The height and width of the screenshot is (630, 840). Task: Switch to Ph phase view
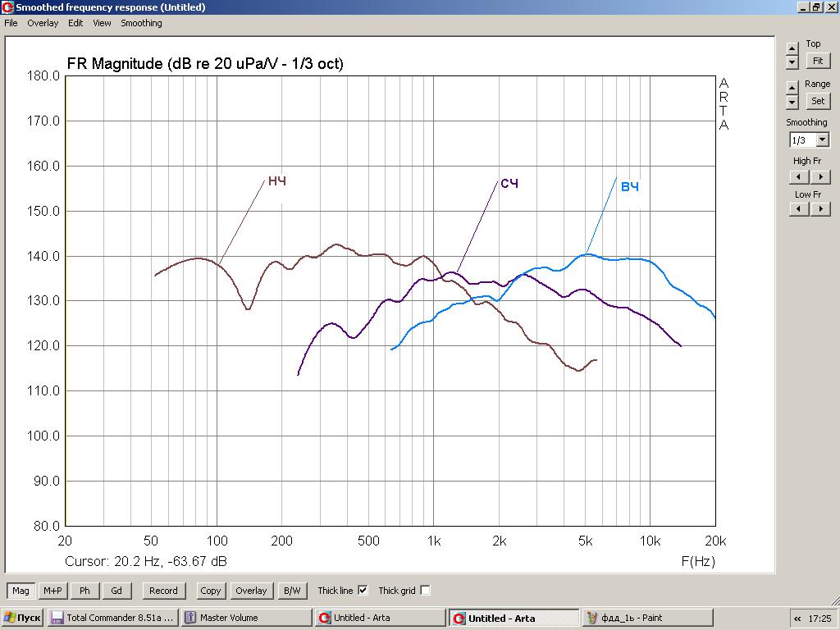(x=84, y=591)
